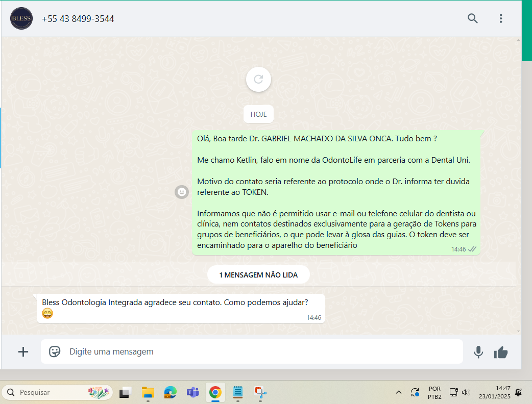Click the 14:46 timestamp on green message
Viewport: 532px width, 404px height.
[x=458, y=249]
